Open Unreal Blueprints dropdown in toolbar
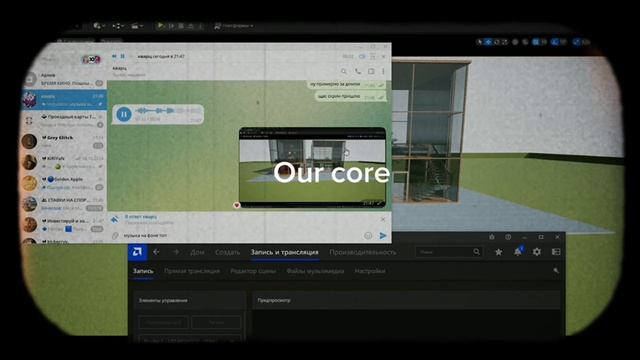 point(118,26)
